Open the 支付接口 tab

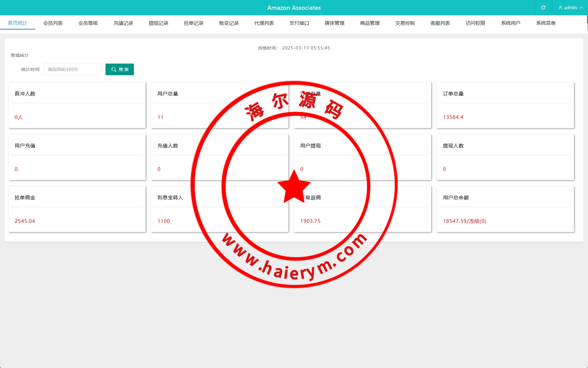299,23
